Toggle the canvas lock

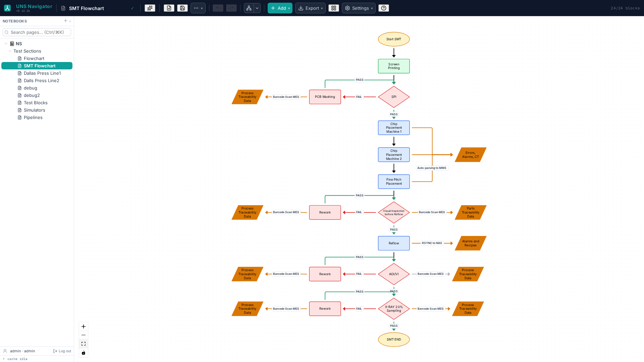coord(84,353)
